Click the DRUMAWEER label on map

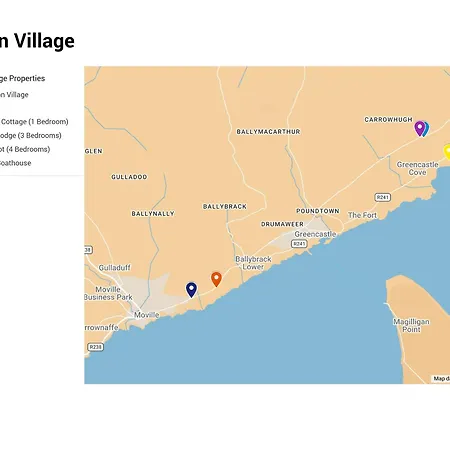click(282, 224)
